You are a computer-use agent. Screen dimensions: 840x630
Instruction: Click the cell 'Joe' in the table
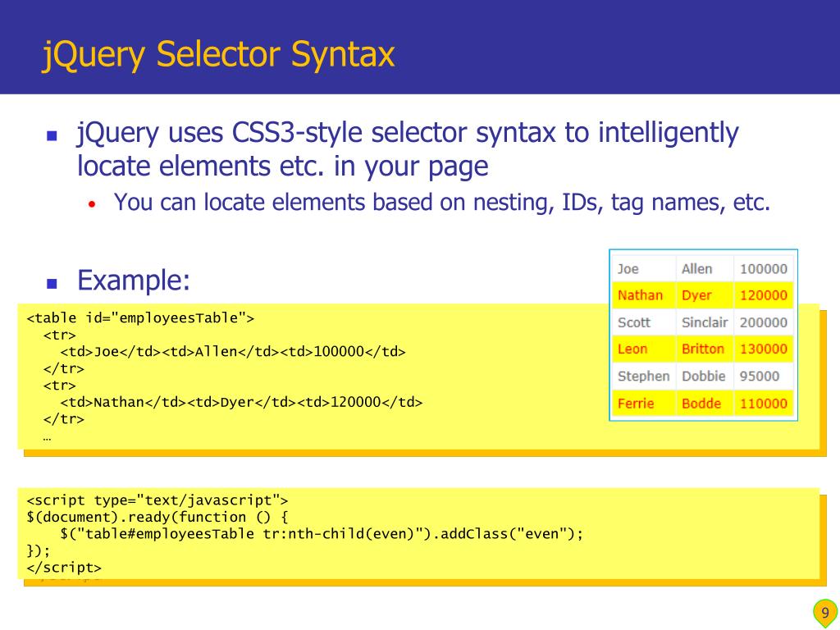[643, 268]
